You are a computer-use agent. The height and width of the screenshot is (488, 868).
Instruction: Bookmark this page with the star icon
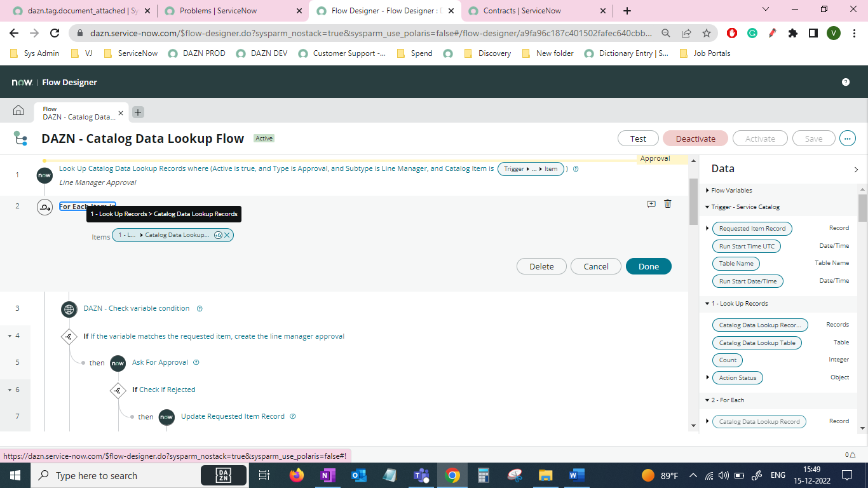(x=707, y=33)
